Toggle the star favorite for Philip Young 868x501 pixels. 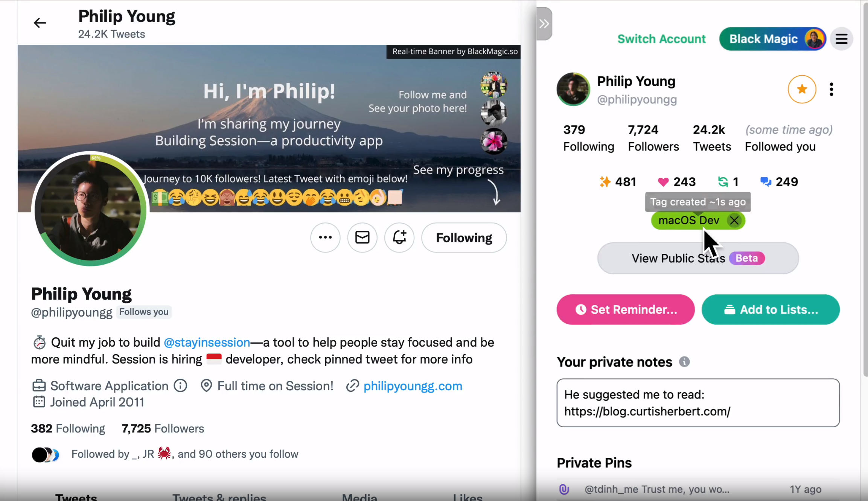pos(802,89)
